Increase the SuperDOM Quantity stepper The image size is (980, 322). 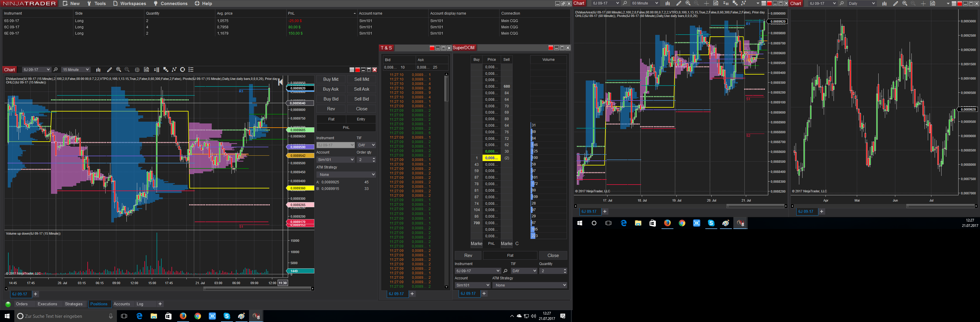click(x=565, y=270)
